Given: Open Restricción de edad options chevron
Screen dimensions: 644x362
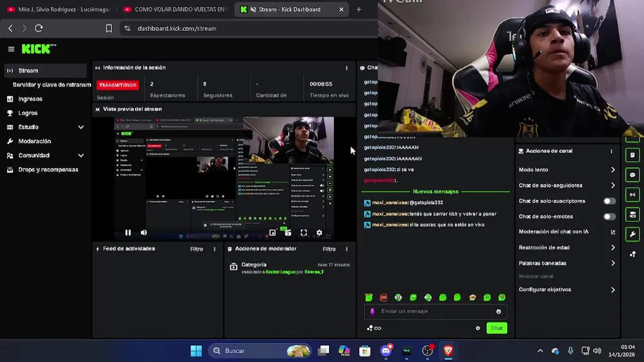Looking at the screenshot, I should click(613, 248).
